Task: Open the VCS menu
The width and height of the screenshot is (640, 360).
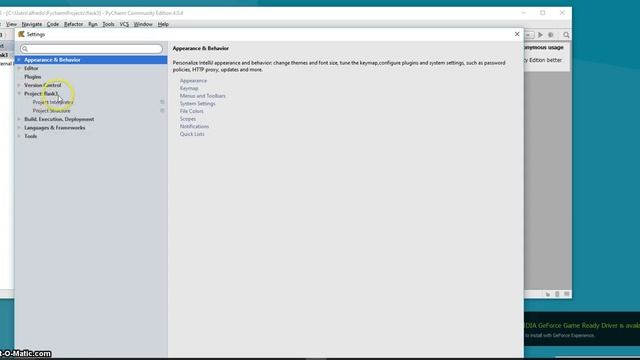Action: pos(124,24)
